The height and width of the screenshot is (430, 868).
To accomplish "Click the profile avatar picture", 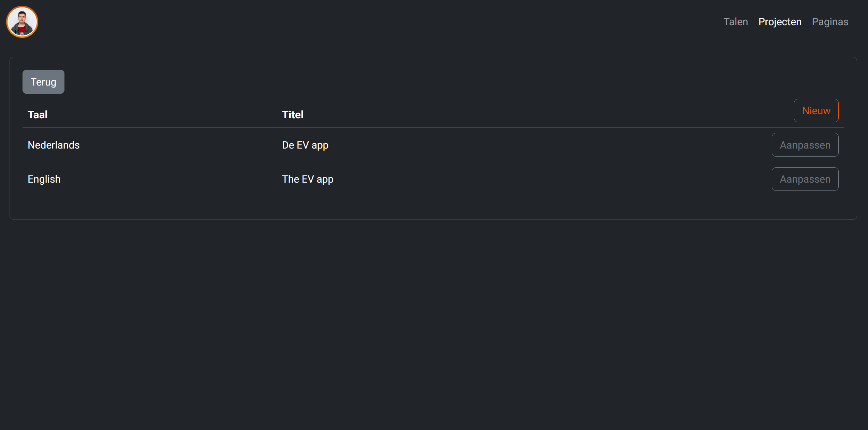I will pos(22,22).
